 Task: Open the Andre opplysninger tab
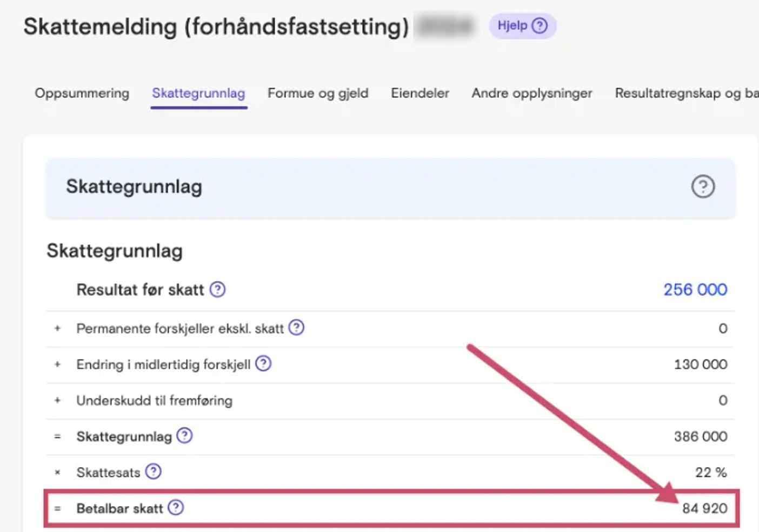[532, 93]
